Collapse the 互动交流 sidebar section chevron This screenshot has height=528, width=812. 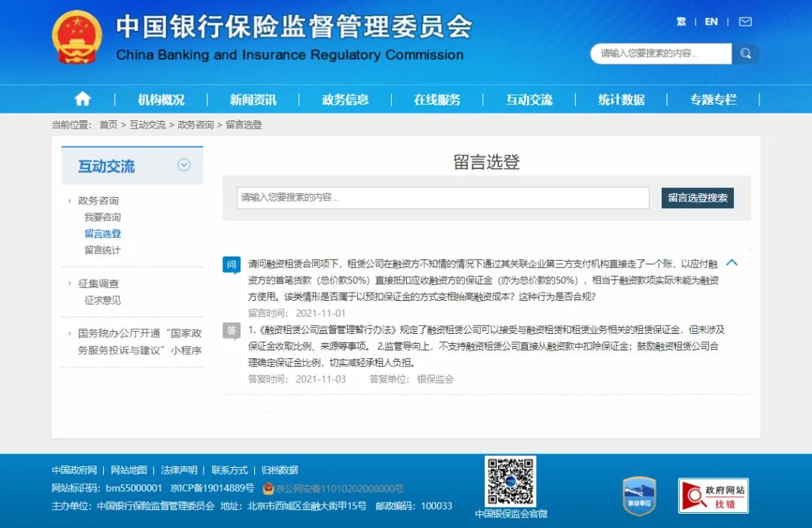[x=184, y=165]
